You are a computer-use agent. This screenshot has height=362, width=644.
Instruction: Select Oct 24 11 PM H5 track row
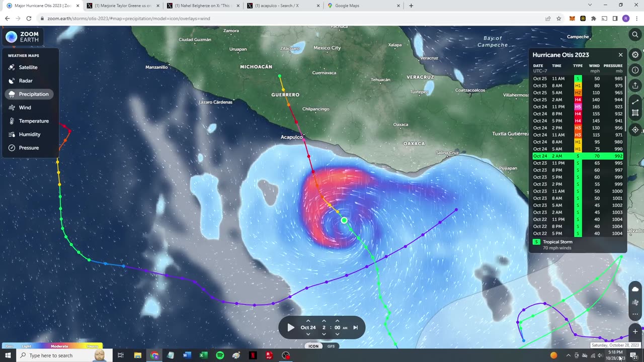578,107
